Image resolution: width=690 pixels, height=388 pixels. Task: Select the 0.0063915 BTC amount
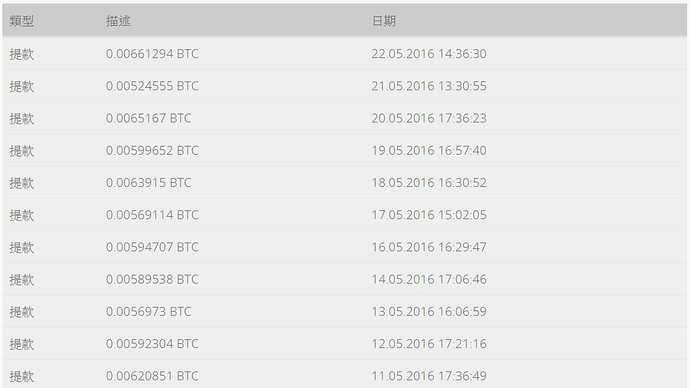tap(149, 183)
